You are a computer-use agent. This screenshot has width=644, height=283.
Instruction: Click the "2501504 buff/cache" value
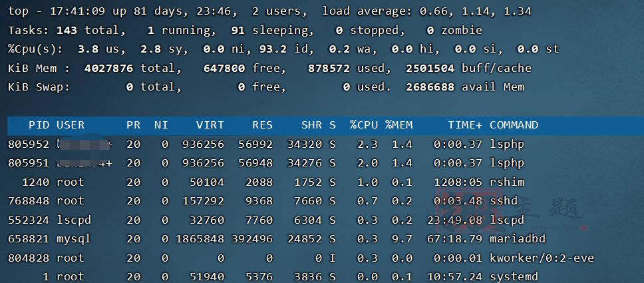coord(468,69)
